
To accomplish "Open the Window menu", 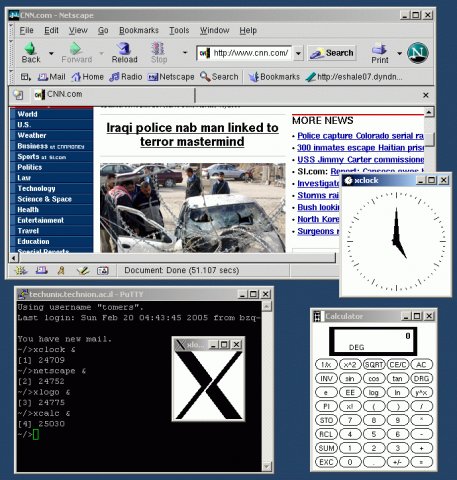I will [214, 30].
